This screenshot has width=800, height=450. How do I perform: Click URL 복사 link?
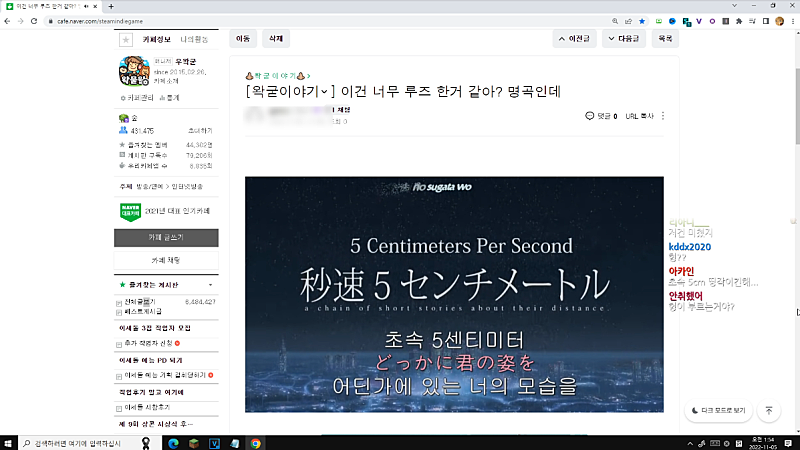click(x=639, y=116)
